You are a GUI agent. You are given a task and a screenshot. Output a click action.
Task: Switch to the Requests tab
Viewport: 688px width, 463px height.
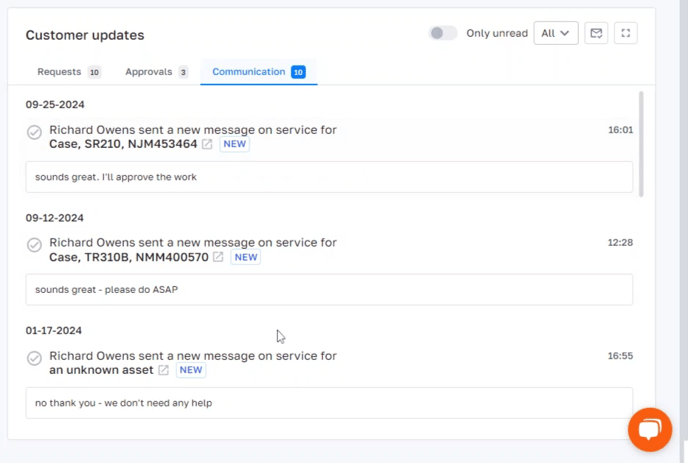coord(68,72)
